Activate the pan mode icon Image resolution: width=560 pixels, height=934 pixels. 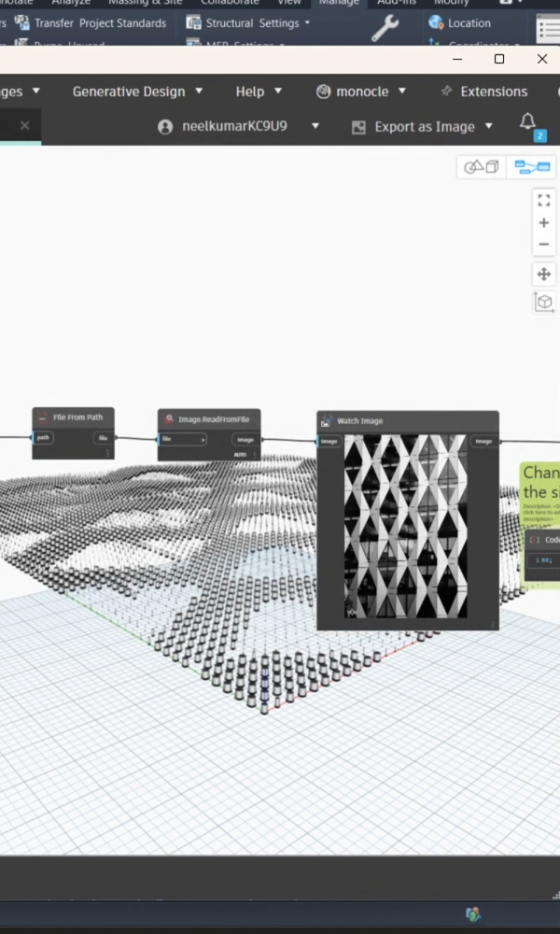pyautogui.click(x=544, y=274)
